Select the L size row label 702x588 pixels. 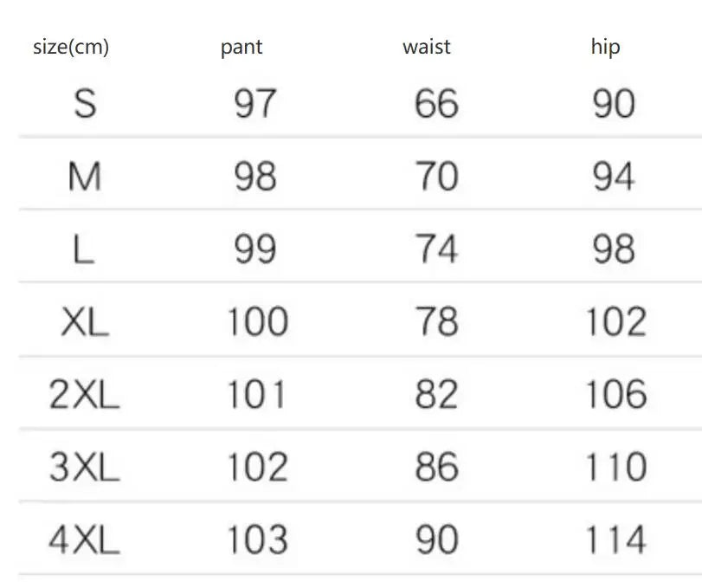coord(83,249)
